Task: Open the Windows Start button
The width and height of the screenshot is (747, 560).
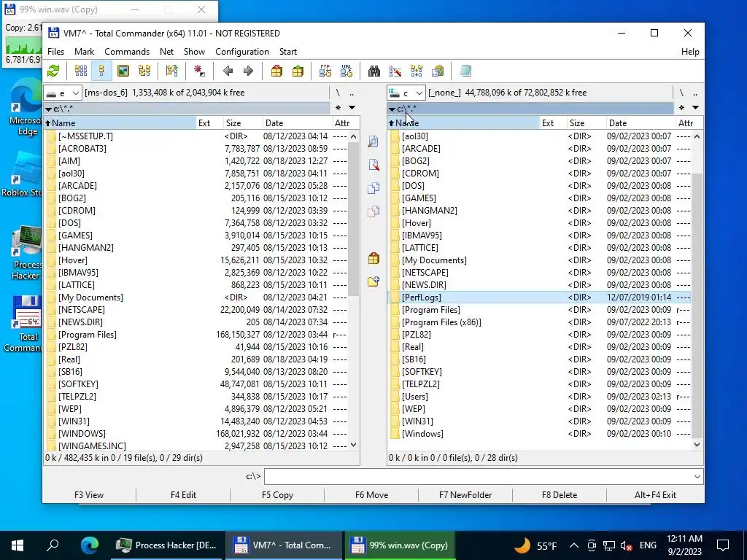Action: [18, 545]
